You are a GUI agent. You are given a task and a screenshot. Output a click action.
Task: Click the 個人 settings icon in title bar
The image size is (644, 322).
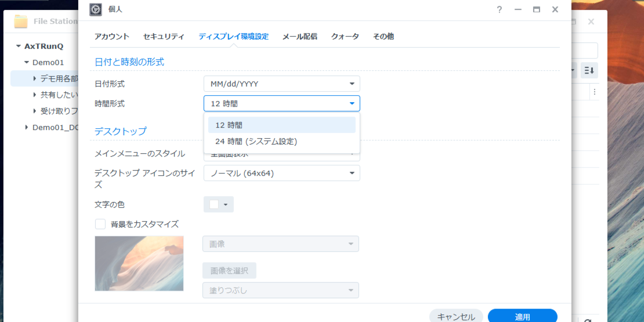pos(95,9)
